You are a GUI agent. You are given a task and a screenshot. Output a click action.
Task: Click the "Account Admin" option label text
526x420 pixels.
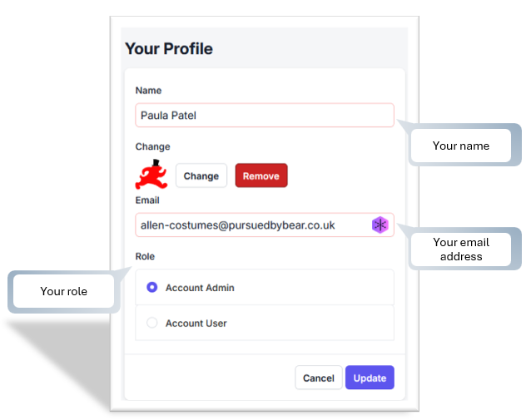pyautogui.click(x=200, y=288)
